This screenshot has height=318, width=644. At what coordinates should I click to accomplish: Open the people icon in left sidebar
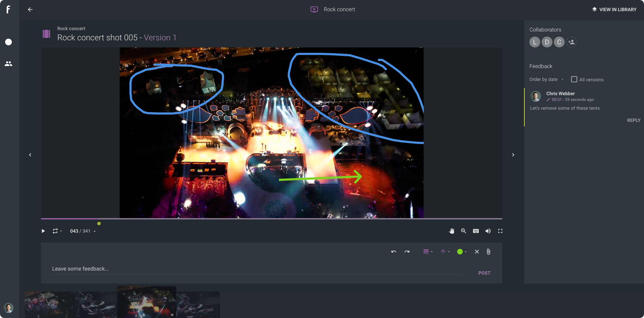pyautogui.click(x=8, y=64)
